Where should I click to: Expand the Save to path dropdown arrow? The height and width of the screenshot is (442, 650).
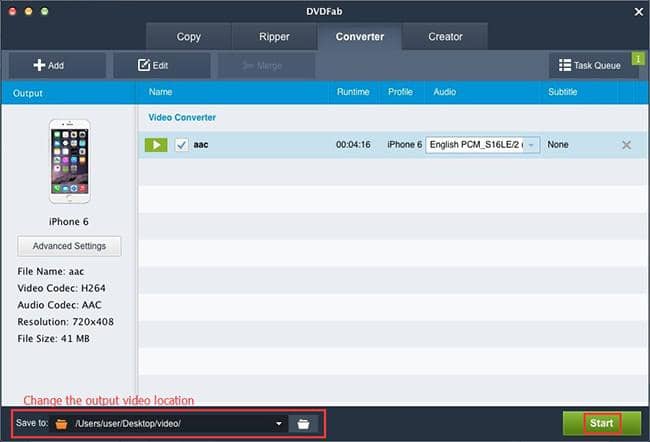coord(279,424)
